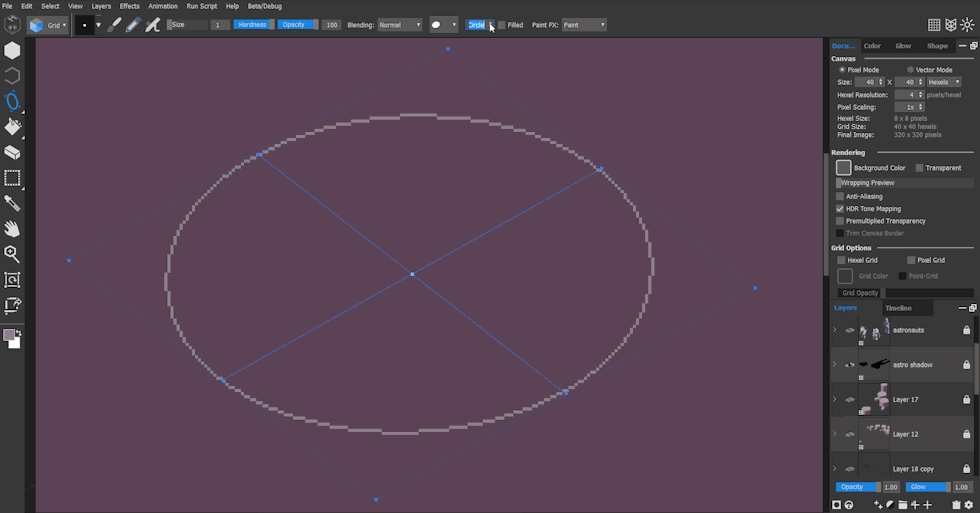The width and height of the screenshot is (980, 513).
Task: Choose the zoom magnifier tool
Action: (x=13, y=254)
